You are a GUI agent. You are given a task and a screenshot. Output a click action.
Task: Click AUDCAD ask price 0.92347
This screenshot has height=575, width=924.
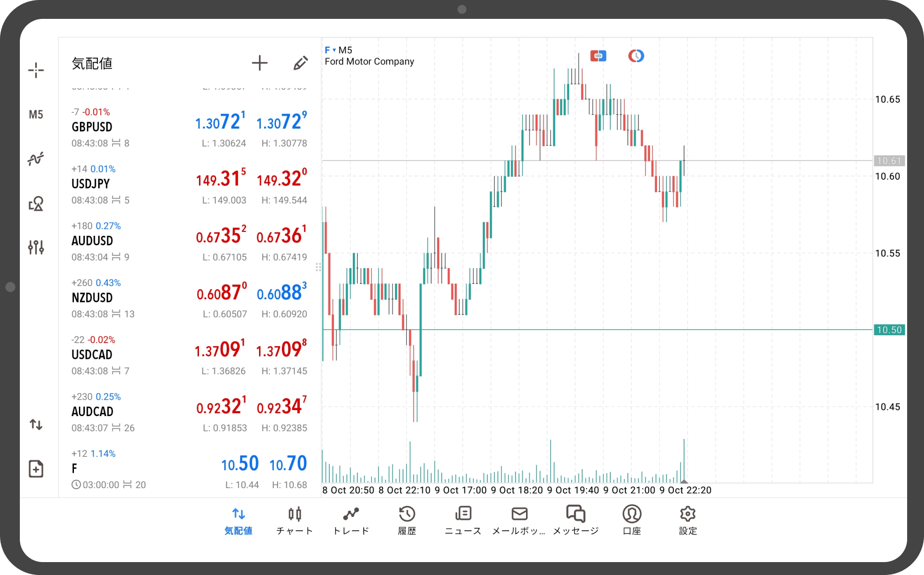point(281,406)
